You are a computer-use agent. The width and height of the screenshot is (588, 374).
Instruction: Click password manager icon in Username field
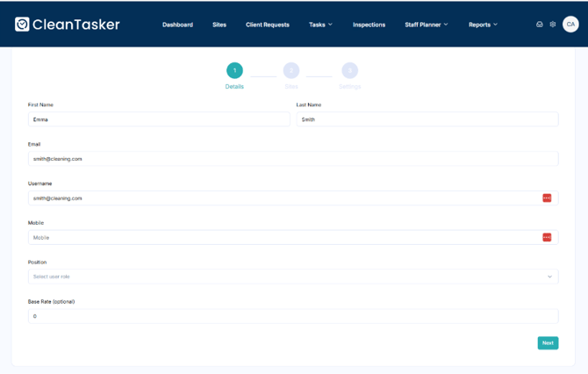click(x=547, y=198)
